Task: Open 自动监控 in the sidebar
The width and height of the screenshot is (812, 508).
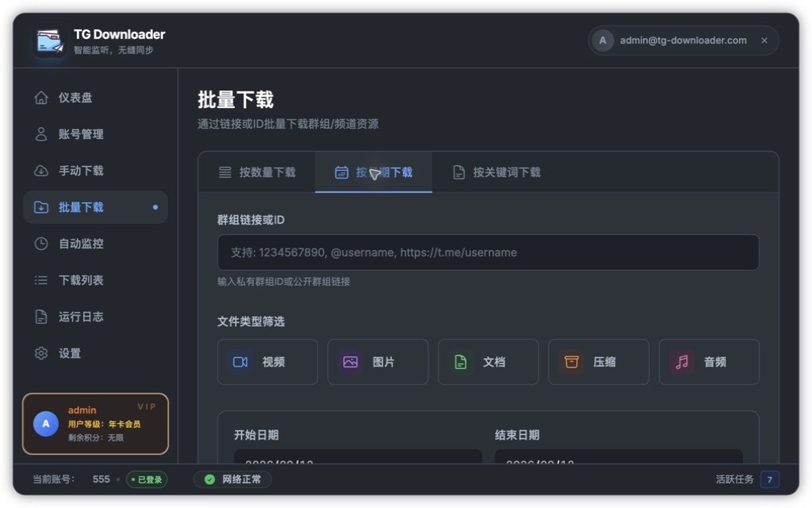Action: tap(95, 244)
